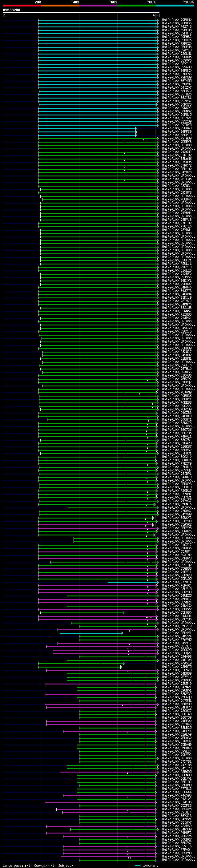
Task: Click the UniRef100_Q9FWT2 hit name
Action: pyautogui.click(x=177, y=33)
